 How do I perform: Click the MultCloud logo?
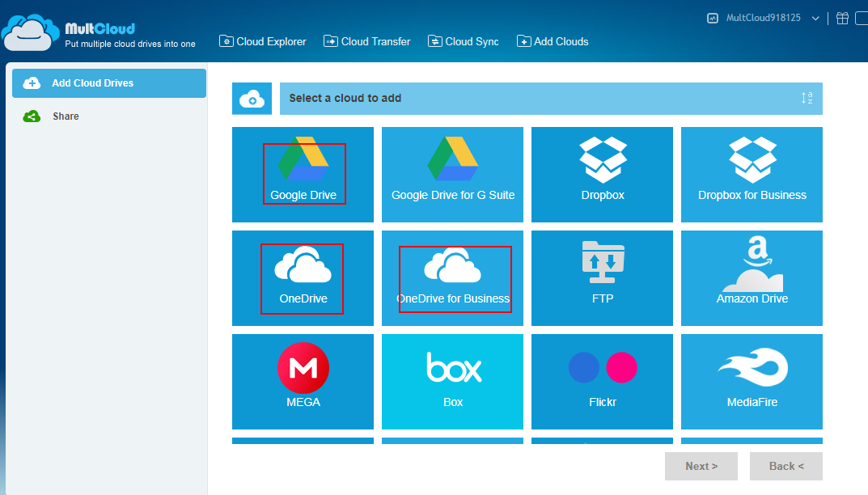99,34
